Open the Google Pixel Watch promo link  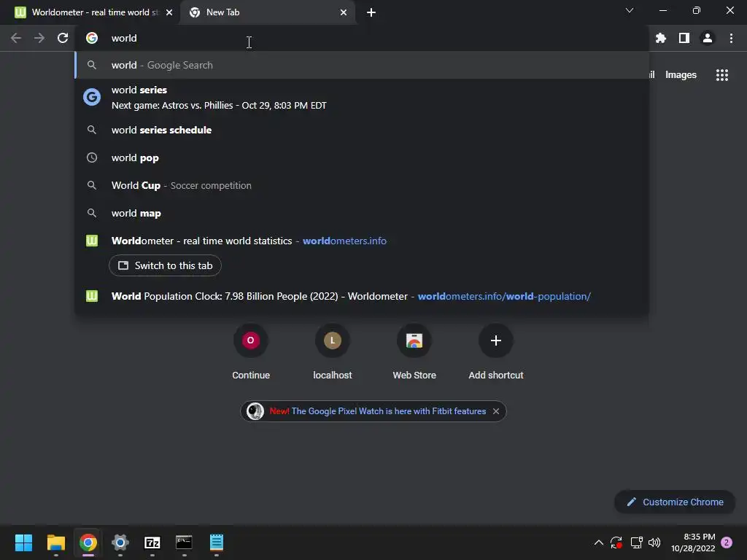(388, 411)
